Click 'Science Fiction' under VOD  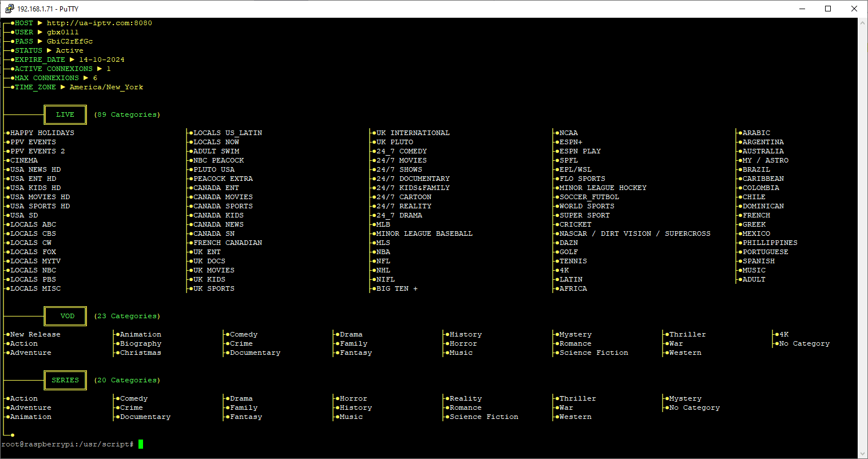pyautogui.click(x=594, y=353)
